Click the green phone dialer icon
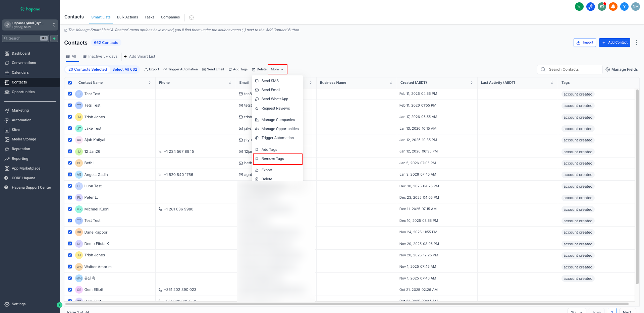This screenshot has height=313, width=644. coord(579,6)
